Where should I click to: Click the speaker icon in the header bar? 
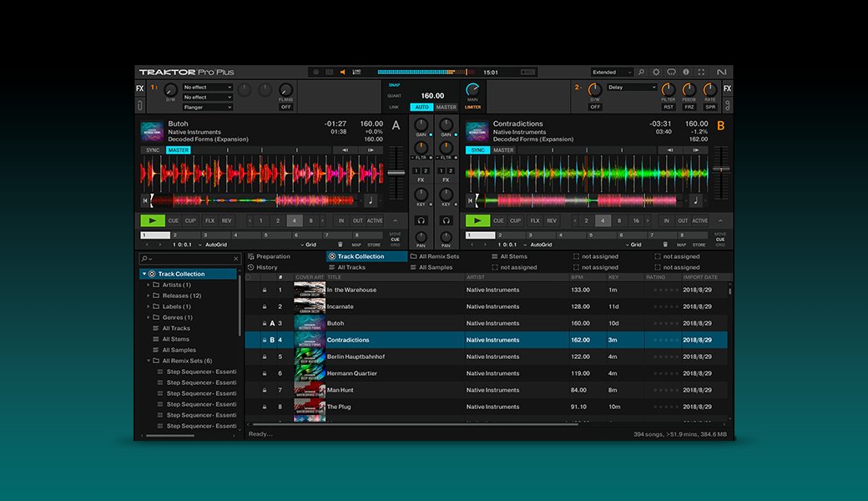point(343,71)
